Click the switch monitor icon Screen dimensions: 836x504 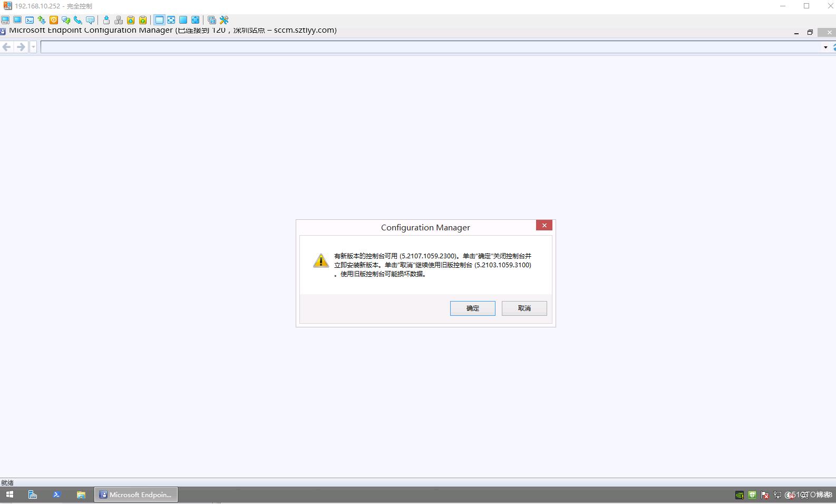point(212,20)
